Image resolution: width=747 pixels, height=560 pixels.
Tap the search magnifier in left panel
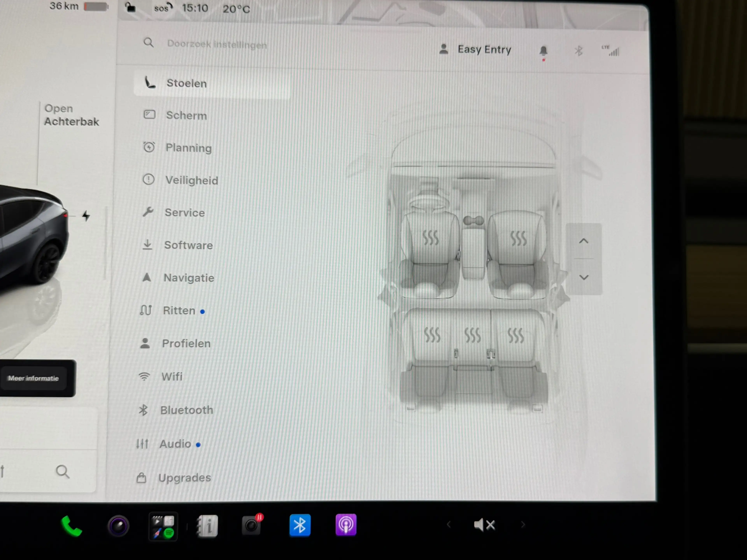click(x=62, y=472)
